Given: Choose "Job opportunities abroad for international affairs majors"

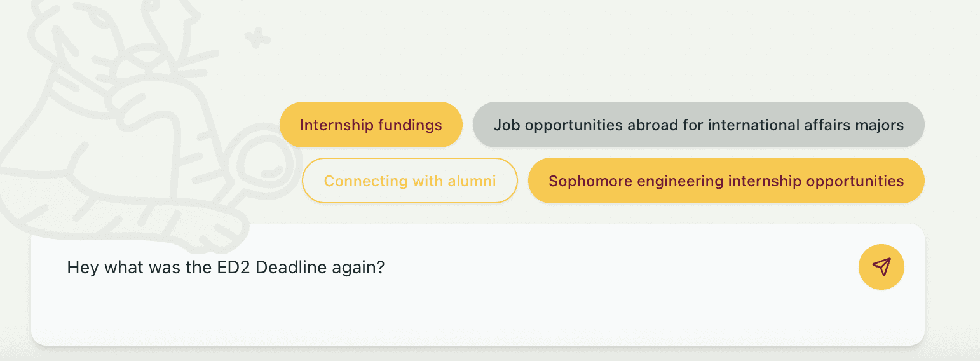Looking at the screenshot, I should coord(698,125).
